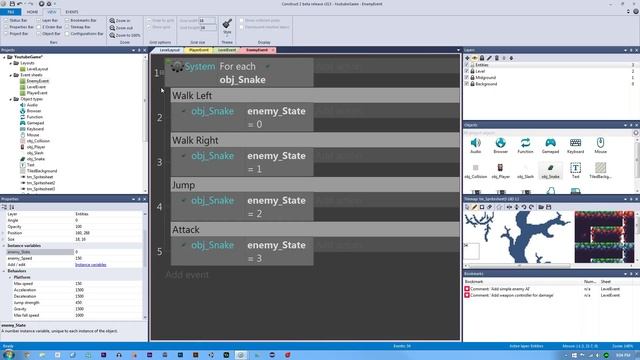Click the save icon in Tilemap bar
This screenshot has width=640, height=360.
tap(549, 207)
